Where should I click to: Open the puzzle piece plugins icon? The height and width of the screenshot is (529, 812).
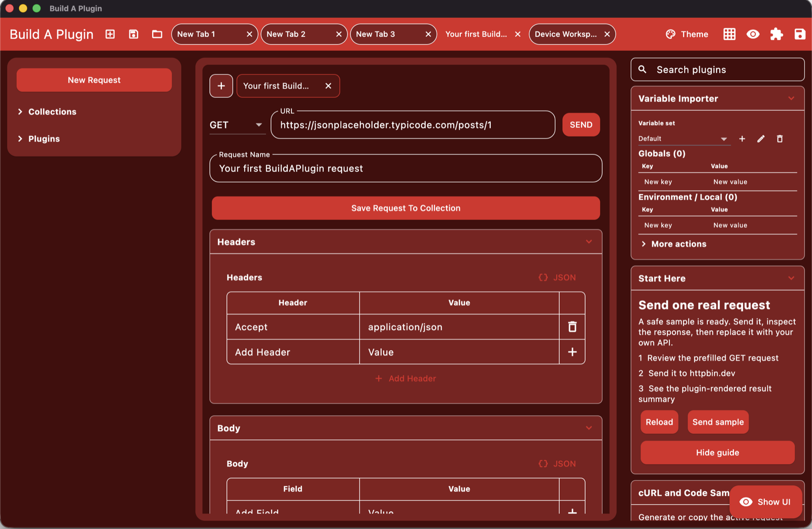[x=776, y=34]
